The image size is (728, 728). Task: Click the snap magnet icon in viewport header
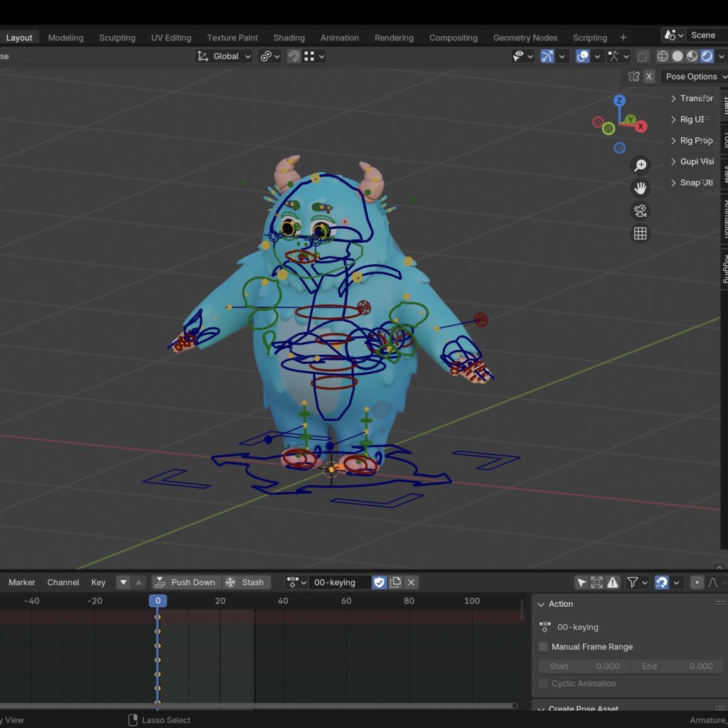[294, 56]
